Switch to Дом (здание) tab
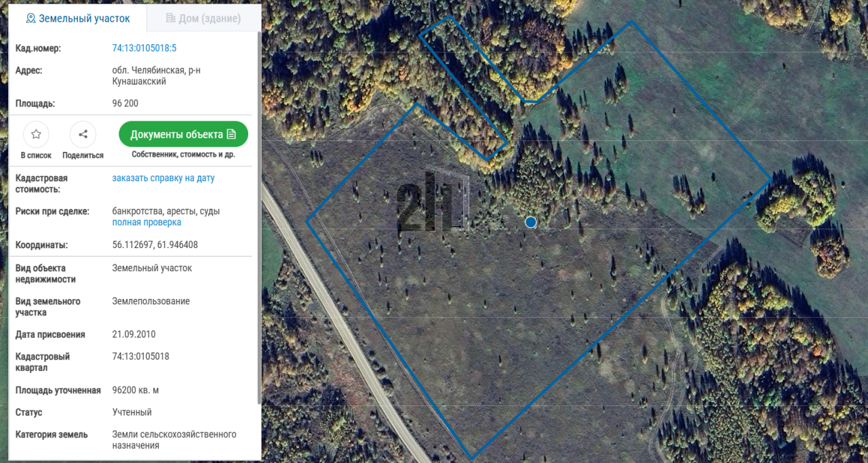868x463 pixels. click(203, 18)
